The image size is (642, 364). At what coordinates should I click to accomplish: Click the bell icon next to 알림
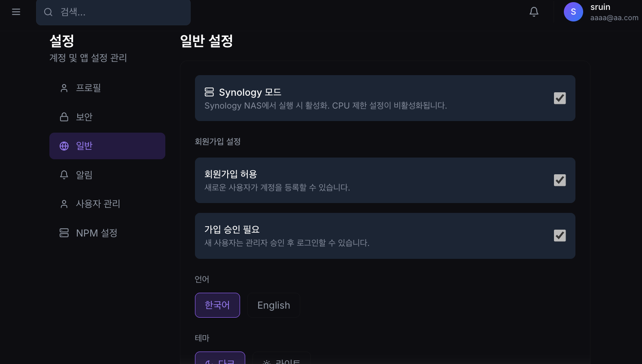tap(64, 175)
